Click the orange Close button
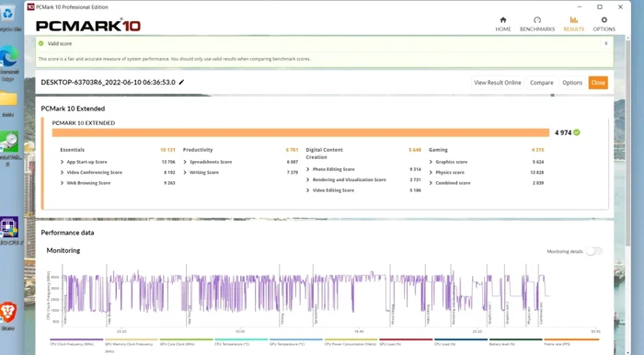 pyautogui.click(x=598, y=83)
